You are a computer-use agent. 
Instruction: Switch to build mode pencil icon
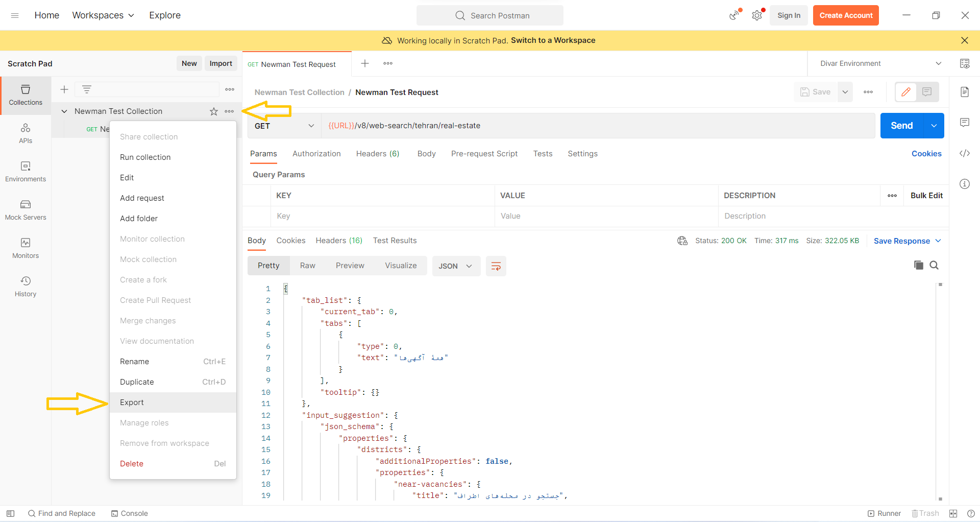[x=906, y=92]
